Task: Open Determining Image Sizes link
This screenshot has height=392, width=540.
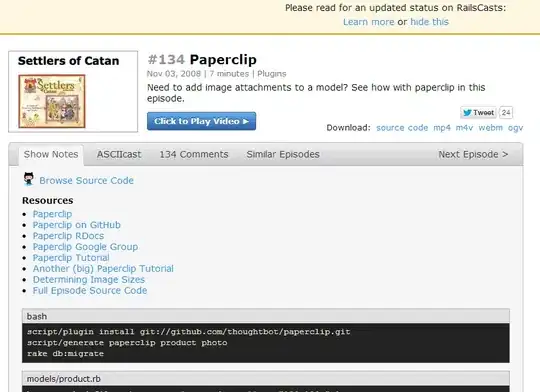Action: pyautogui.click(x=89, y=280)
